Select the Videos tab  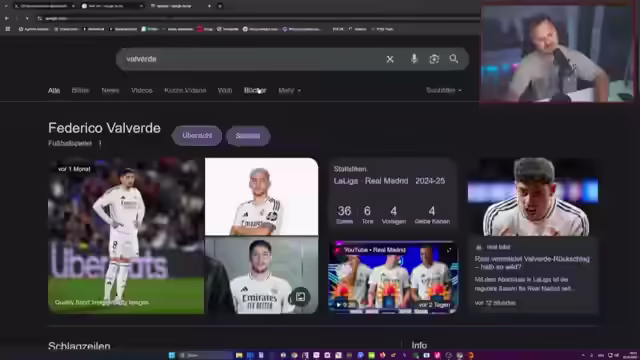tap(142, 91)
